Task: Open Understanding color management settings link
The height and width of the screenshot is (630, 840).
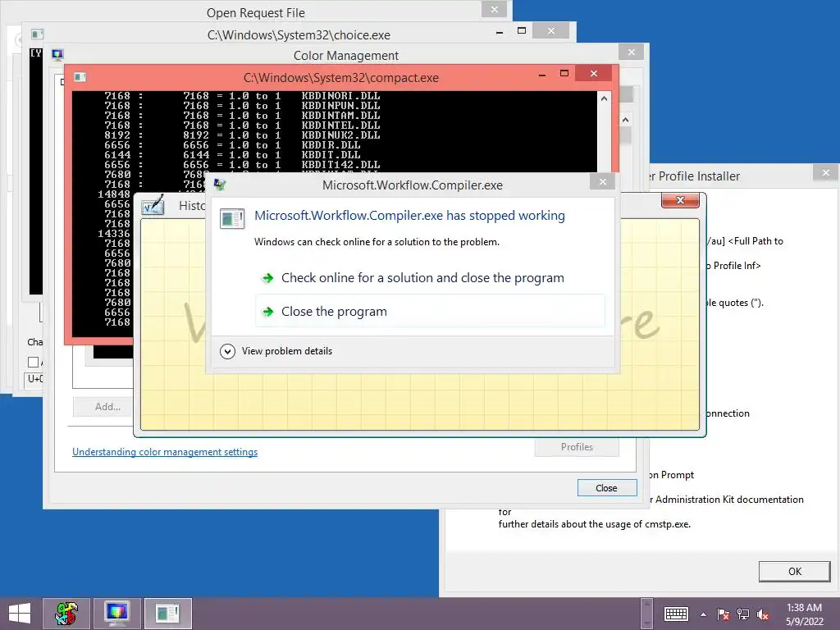Action: pos(165,452)
